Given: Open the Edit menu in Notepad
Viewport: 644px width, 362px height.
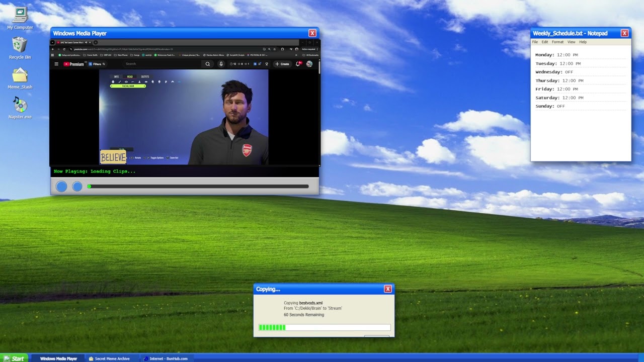Looking at the screenshot, I should 545,42.
